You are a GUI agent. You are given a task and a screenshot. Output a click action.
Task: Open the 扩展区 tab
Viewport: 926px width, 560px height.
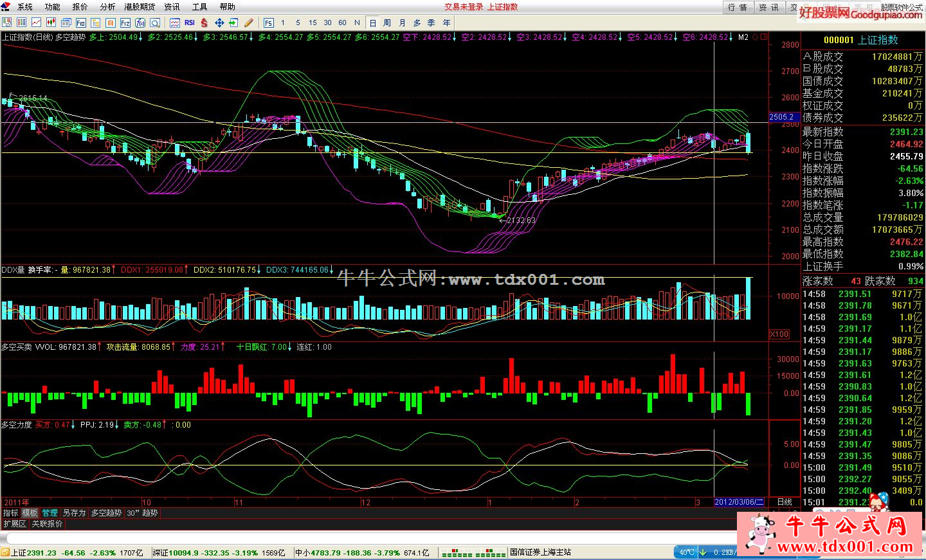(15, 524)
